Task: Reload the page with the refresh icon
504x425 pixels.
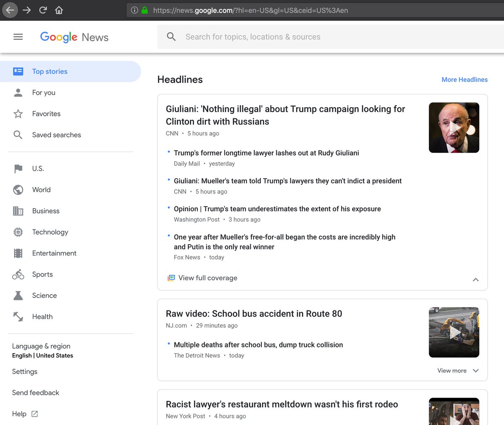Action: [43, 10]
